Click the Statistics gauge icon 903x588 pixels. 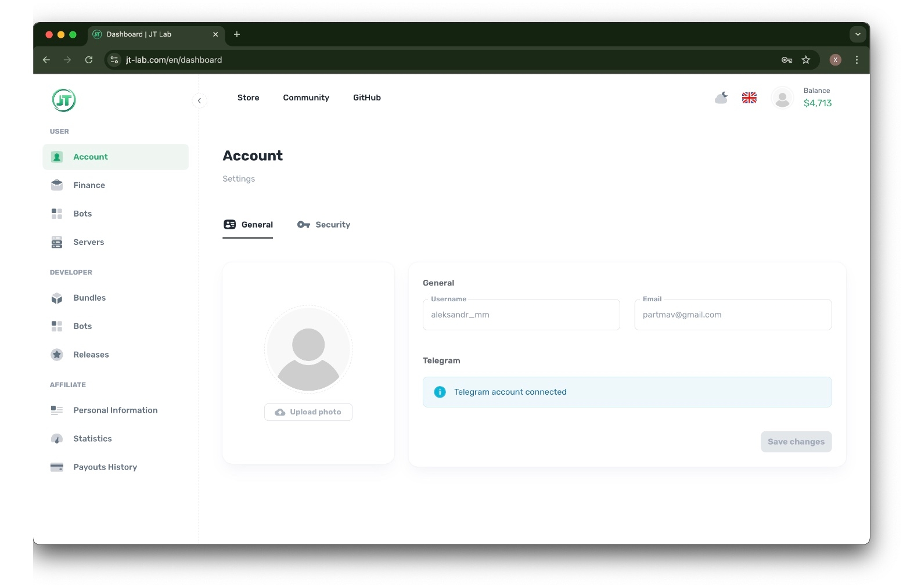point(57,439)
